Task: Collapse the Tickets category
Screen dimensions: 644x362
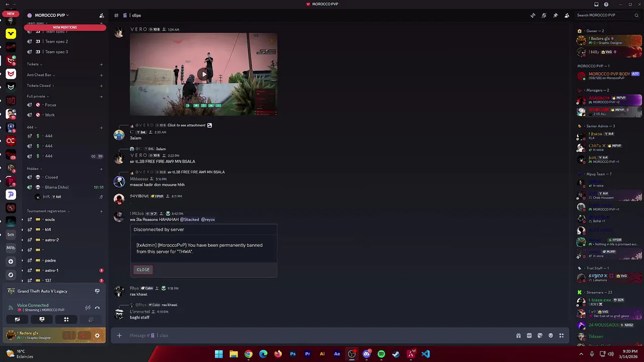Action: point(35,64)
